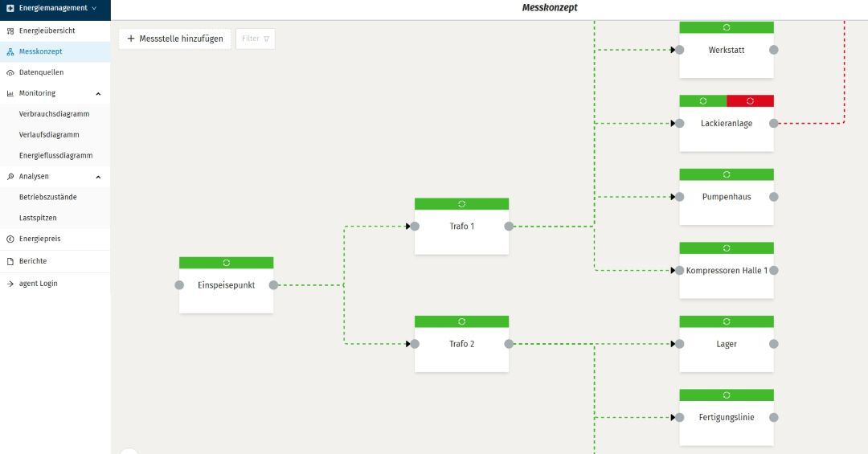
Task: Select the Lackieranlage node
Action: [727, 124]
